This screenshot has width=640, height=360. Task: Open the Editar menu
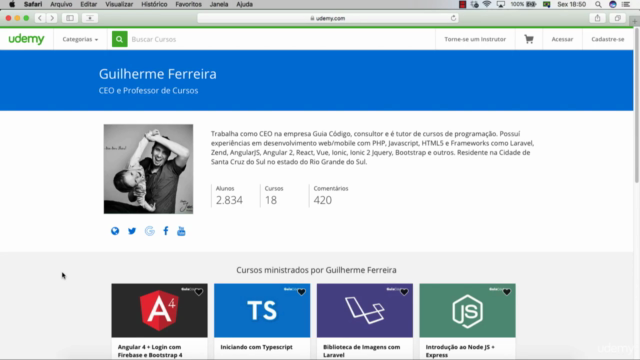[x=89, y=4]
